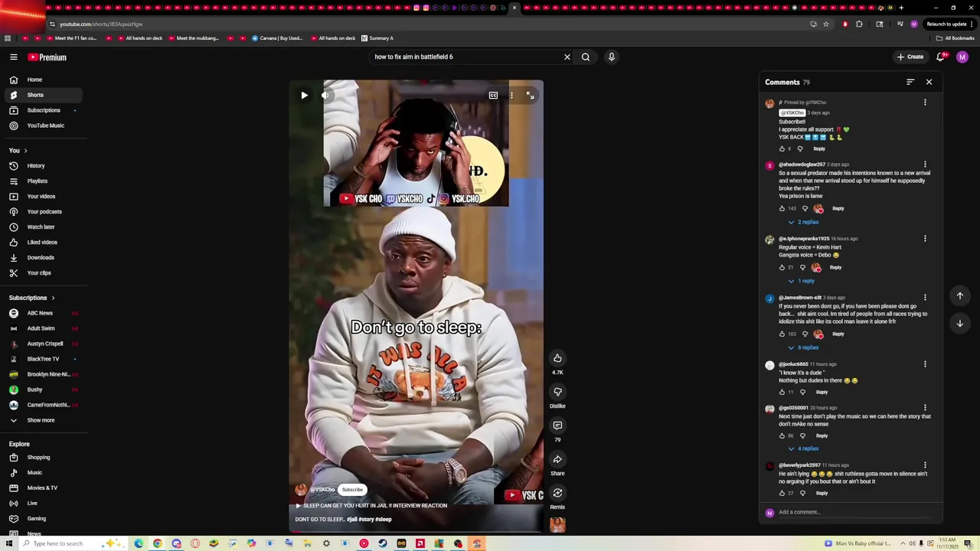The image size is (980, 551).
Task: Play the paused Short
Action: pyautogui.click(x=304, y=96)
